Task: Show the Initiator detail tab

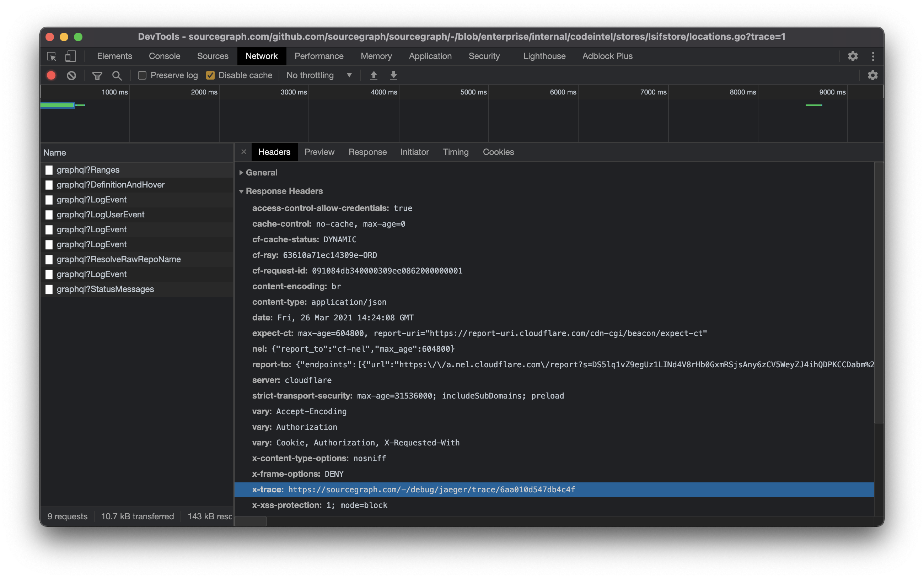Action: [x=414, y=152]
